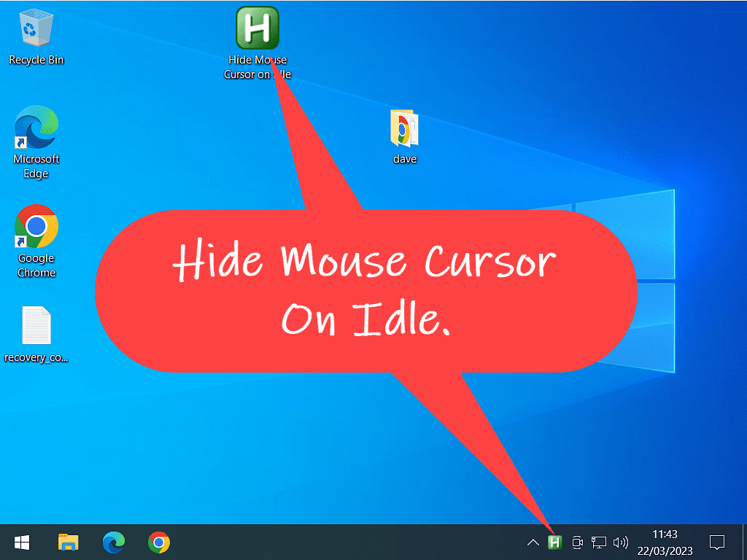Launch Chrome from the taskbar
747x560 pixels.
pyautogui.click(x=158, y=542)
